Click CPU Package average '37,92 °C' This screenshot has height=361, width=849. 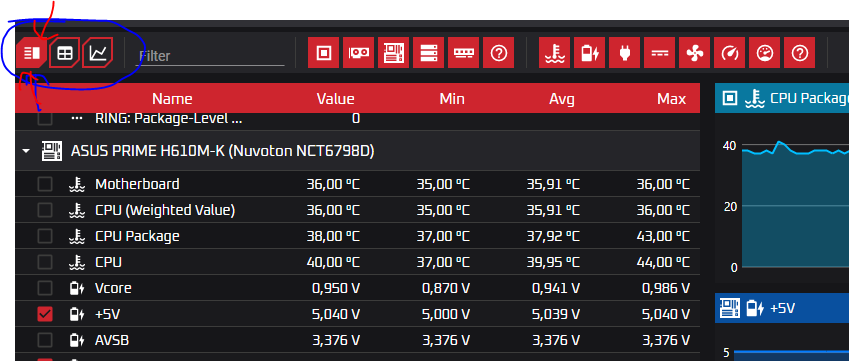pyautogui.click(x=553, y=236)
